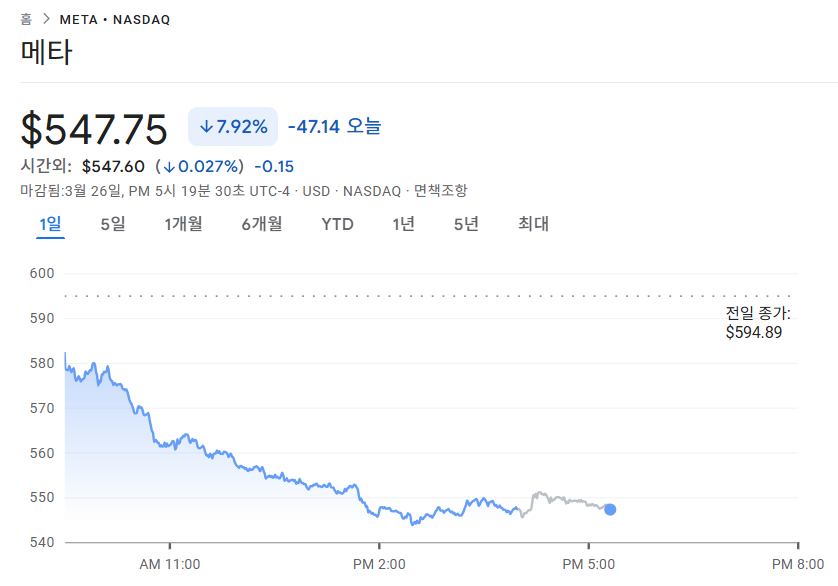Click the down arrow beside 0.027%
838x586 pixels.
(x=170, y=167)
